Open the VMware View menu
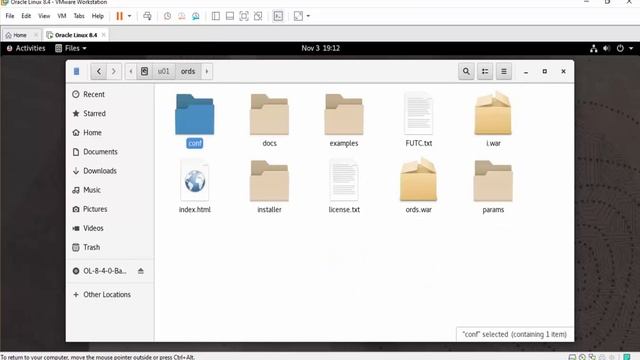The height and width of the screenshot is (360, 640). (44, 16)
